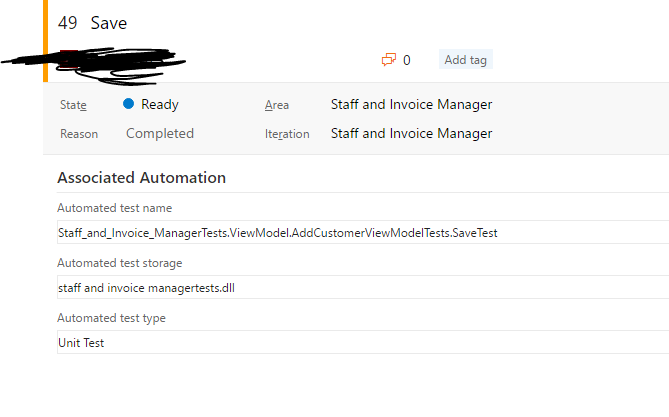Click the Reason field label

79,134
